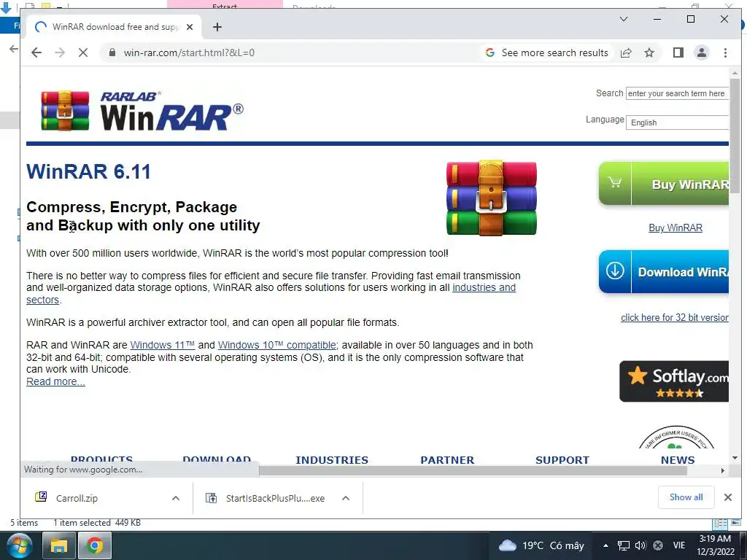Click the 'Read more...' link
Image resolution: width=747 pixels, height=560 pixels.
tap(55, 382)
